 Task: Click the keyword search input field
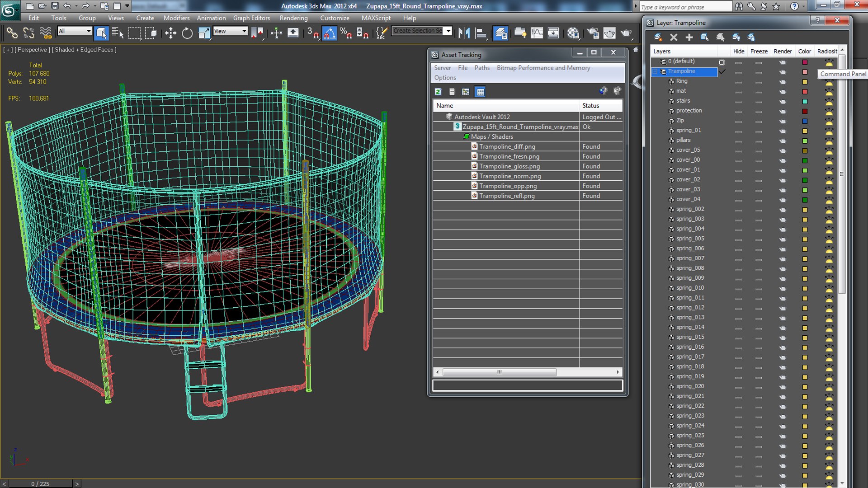point(686,7)
